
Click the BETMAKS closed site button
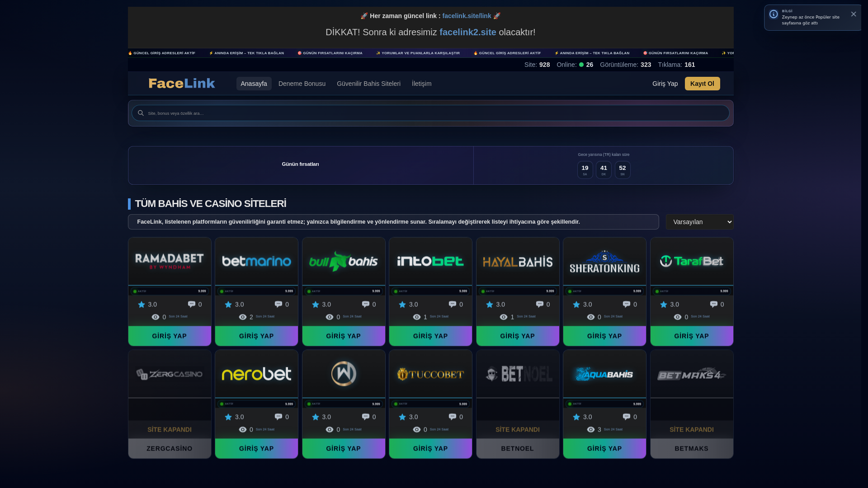(692, 449)
